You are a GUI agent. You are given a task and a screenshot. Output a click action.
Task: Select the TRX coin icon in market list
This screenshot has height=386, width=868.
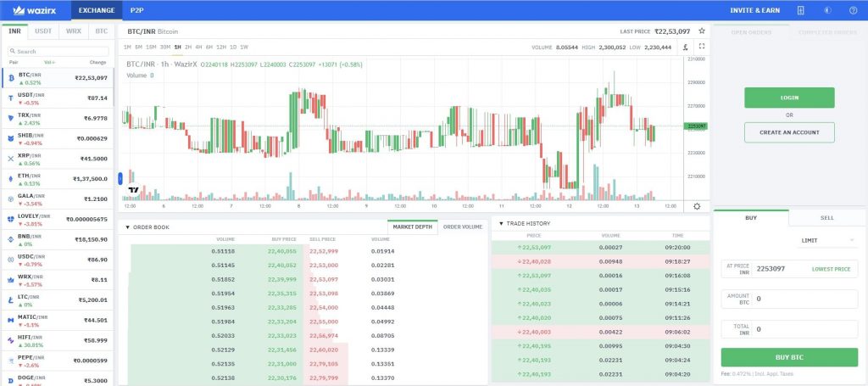coord(10,119)
